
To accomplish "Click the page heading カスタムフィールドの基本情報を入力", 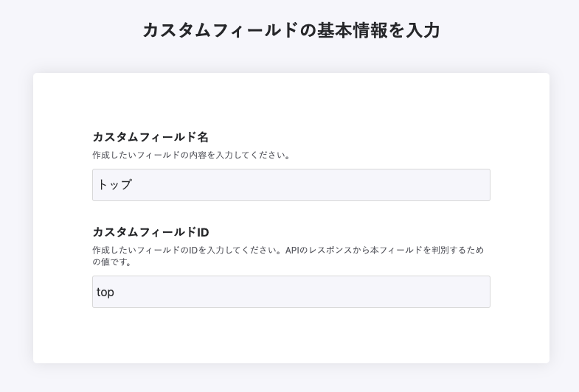I will (x=291, y=30).
